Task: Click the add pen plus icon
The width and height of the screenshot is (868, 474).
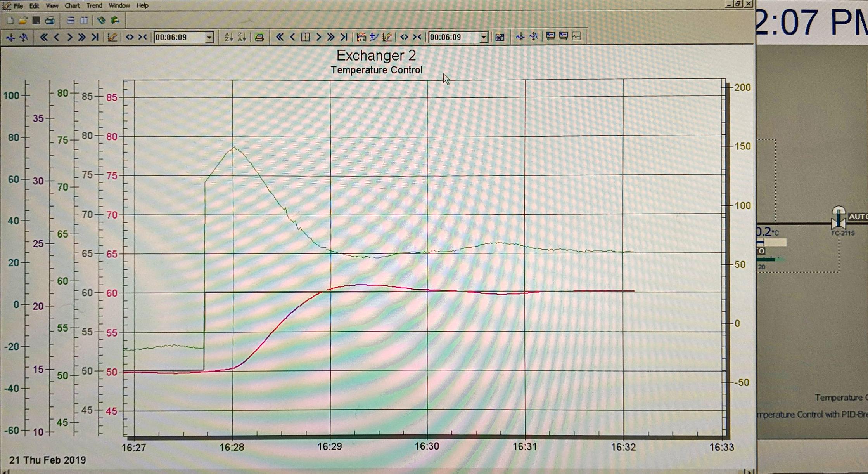Action: [x=374, y=37]
